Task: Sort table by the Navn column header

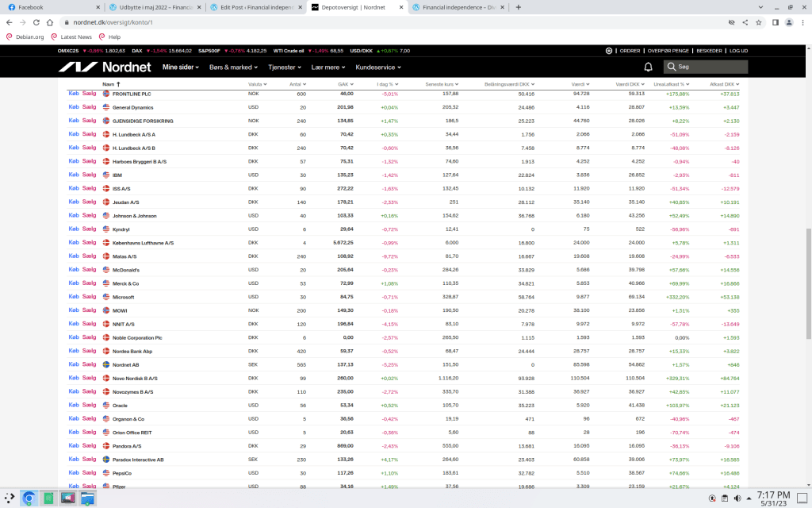Action: click(111, 83)
